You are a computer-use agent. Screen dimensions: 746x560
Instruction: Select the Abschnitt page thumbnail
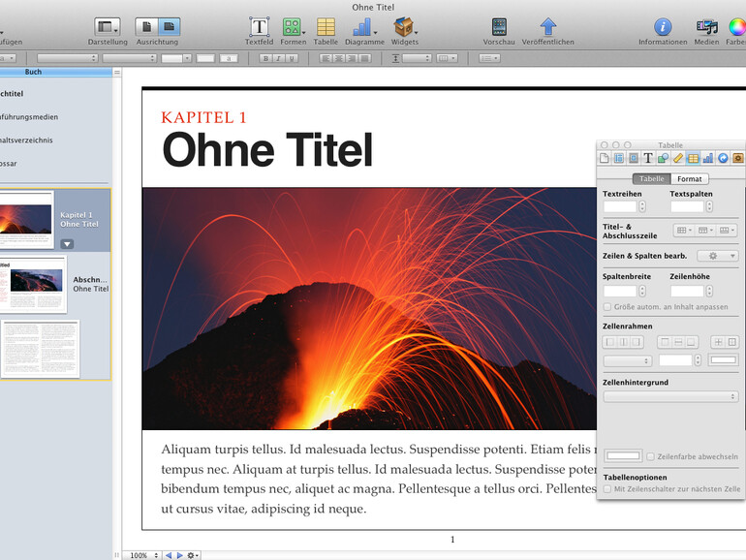[35, 284]
